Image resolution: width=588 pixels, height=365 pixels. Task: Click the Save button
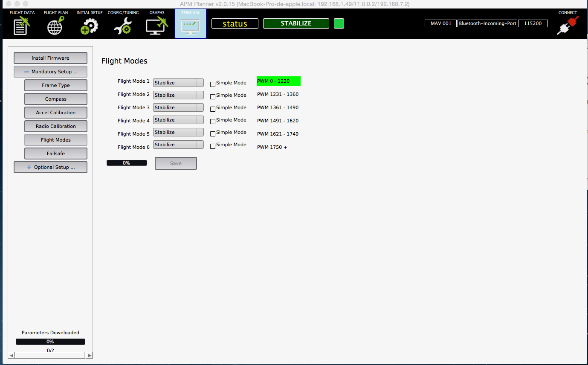pos(176,163)
